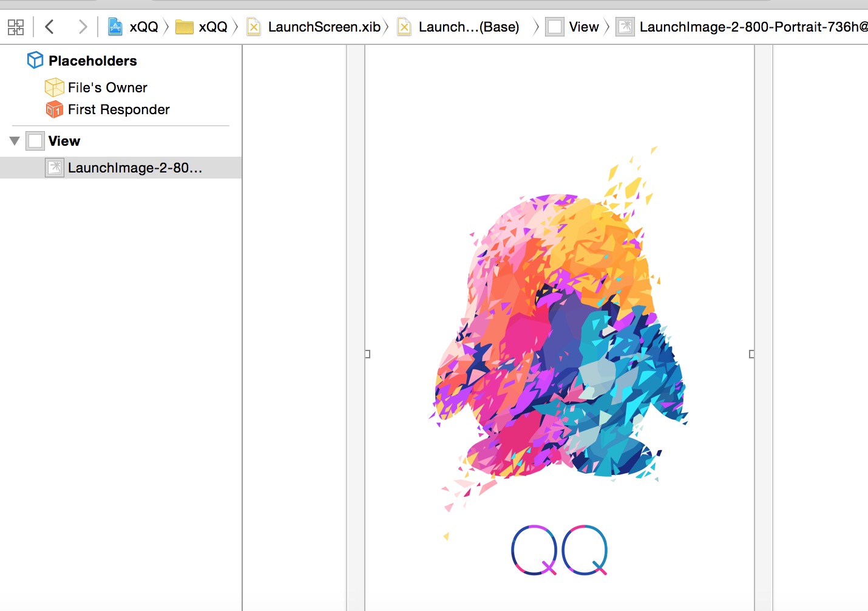This screenshot has width=868, height=611.
Task: Select the View row in outline
Action: [x=121, y=141]
